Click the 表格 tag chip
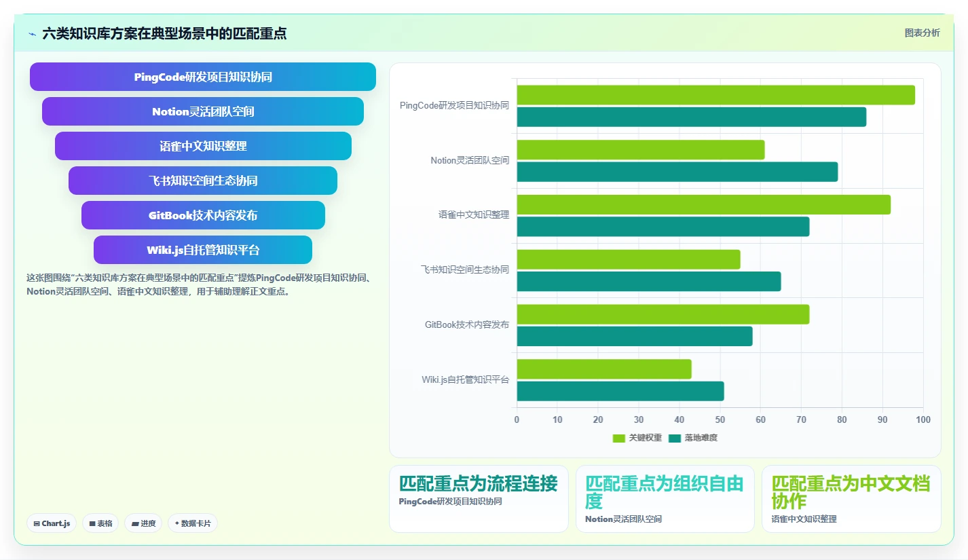 (100, 523)
